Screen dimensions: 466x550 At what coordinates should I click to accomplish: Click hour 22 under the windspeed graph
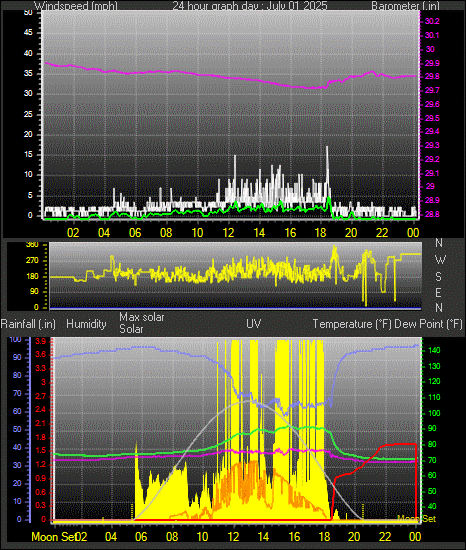tap(382, 233)
